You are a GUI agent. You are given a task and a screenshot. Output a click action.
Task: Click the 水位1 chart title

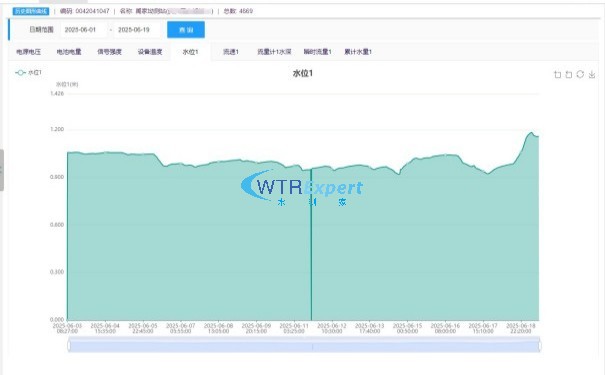pos(303,73)
